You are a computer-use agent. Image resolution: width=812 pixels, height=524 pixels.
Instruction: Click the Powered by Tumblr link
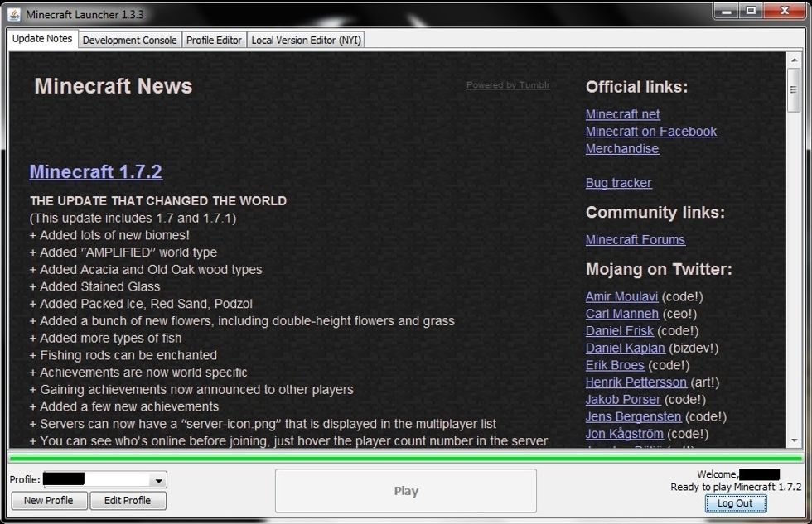point(508,85)
